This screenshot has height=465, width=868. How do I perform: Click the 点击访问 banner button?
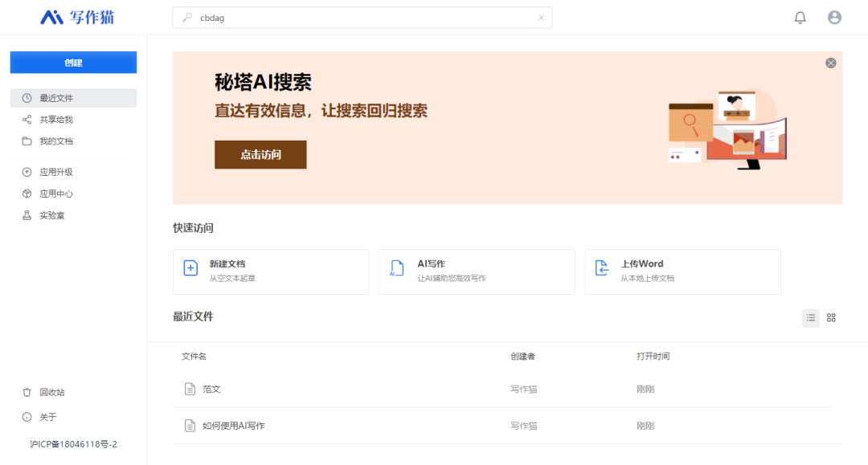(260, 155)
